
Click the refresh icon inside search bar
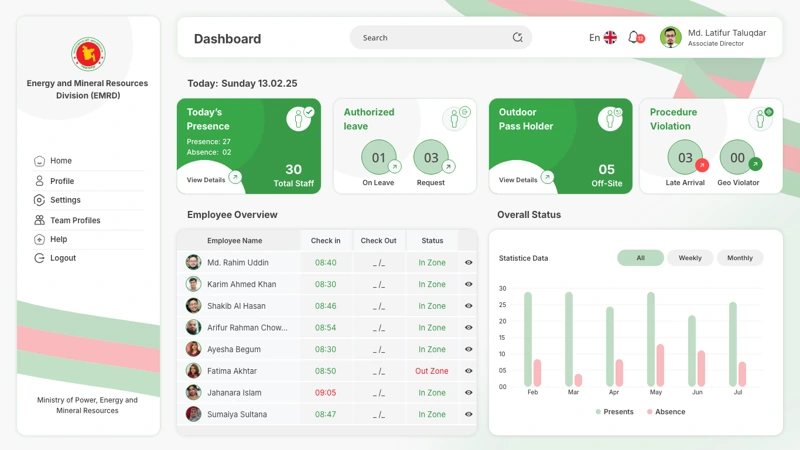517,37
